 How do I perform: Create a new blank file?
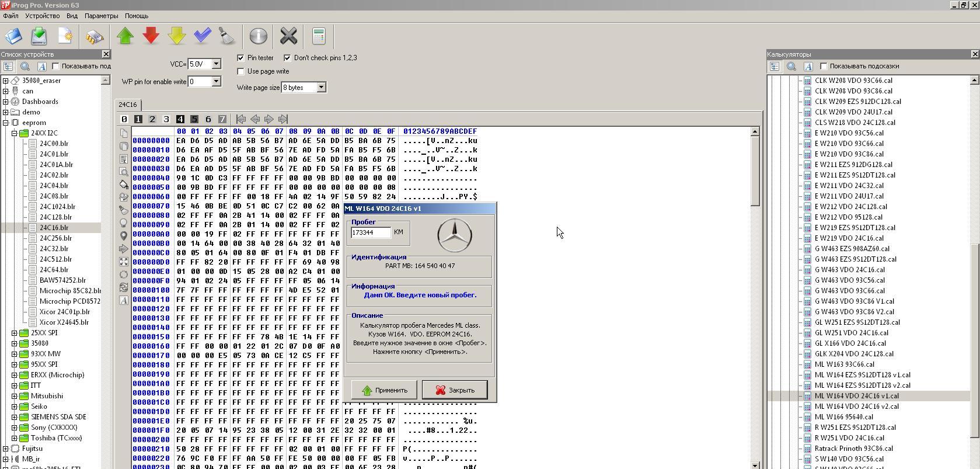65,36
